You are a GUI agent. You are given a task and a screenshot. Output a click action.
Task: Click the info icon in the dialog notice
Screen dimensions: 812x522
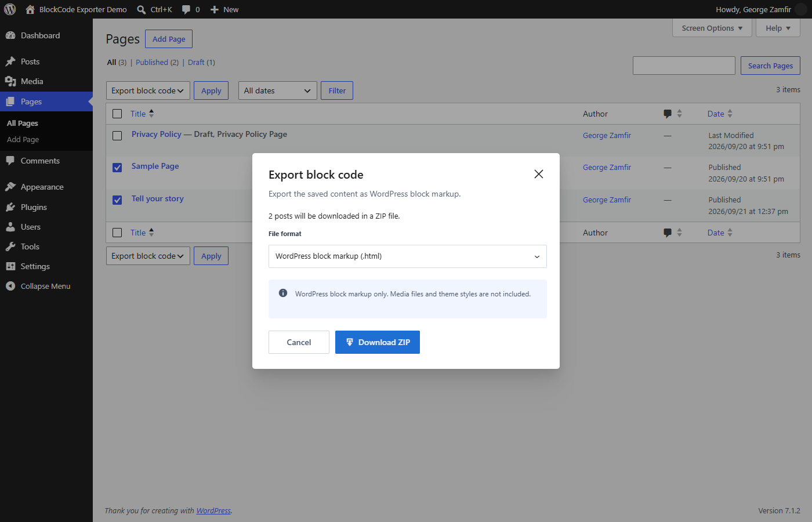[283, 293]
